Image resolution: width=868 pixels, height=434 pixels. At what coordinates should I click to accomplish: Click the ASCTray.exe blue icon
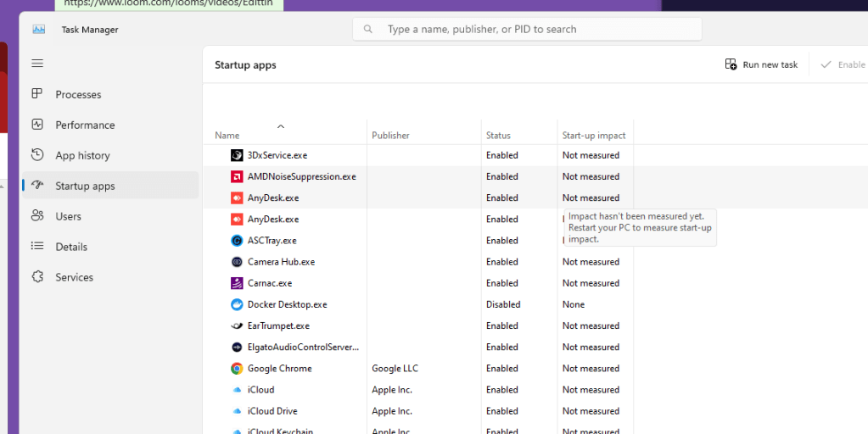237,241
